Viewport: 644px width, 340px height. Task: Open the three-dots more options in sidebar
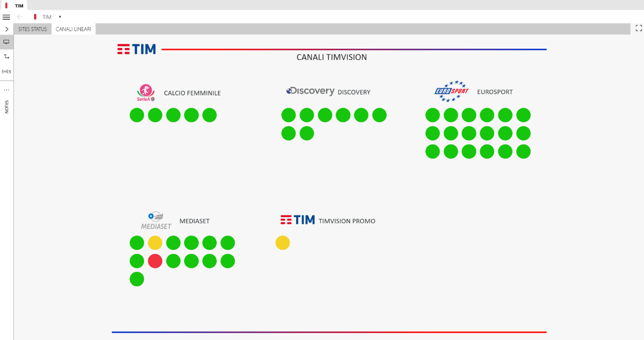pos(7,90)
